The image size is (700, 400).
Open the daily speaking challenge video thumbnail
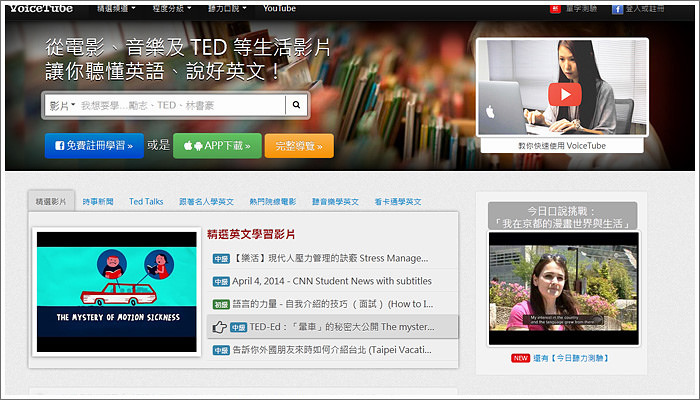click(x=563, y=288)
